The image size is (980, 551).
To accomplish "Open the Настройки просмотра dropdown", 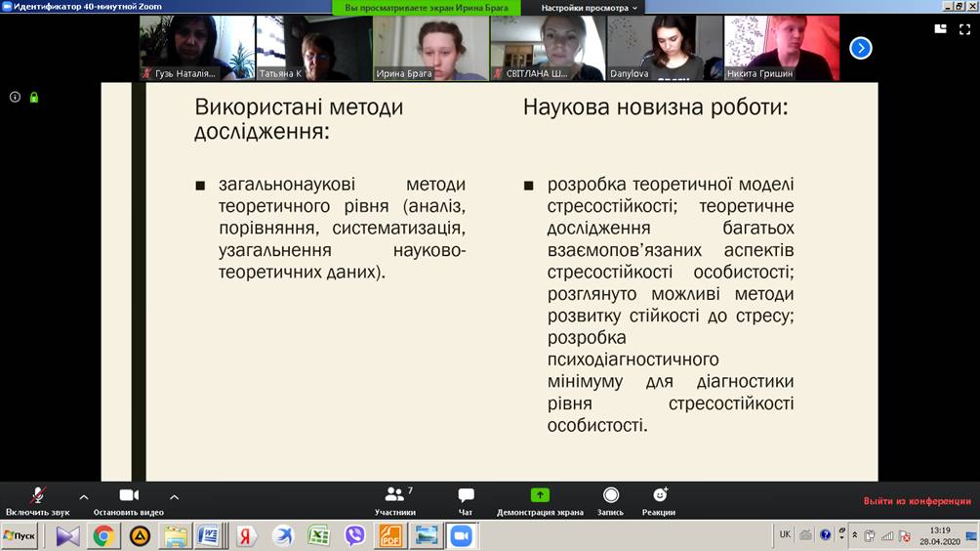I will click(590, 7).
